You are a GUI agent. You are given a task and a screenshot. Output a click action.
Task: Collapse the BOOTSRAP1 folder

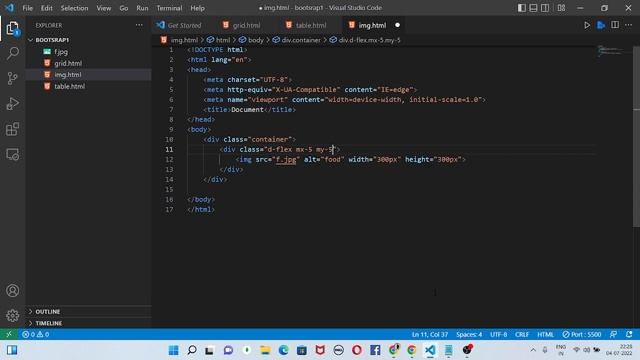point(52,40)
